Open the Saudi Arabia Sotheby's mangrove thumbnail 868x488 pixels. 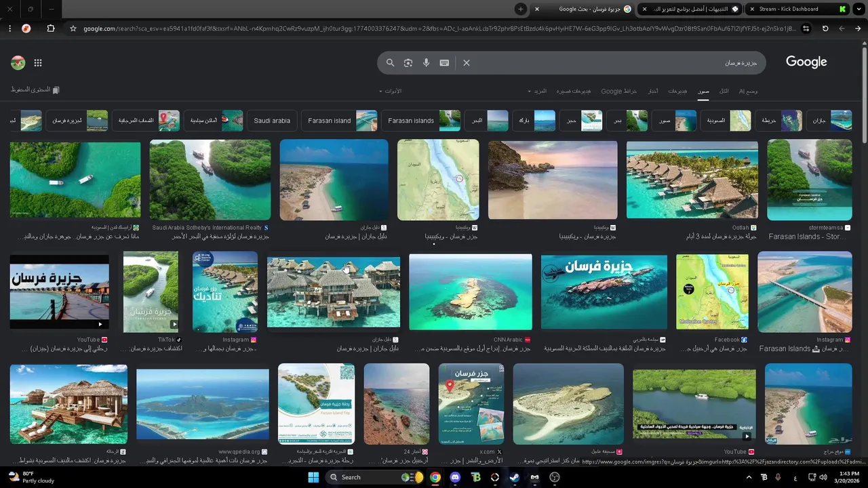210,180
